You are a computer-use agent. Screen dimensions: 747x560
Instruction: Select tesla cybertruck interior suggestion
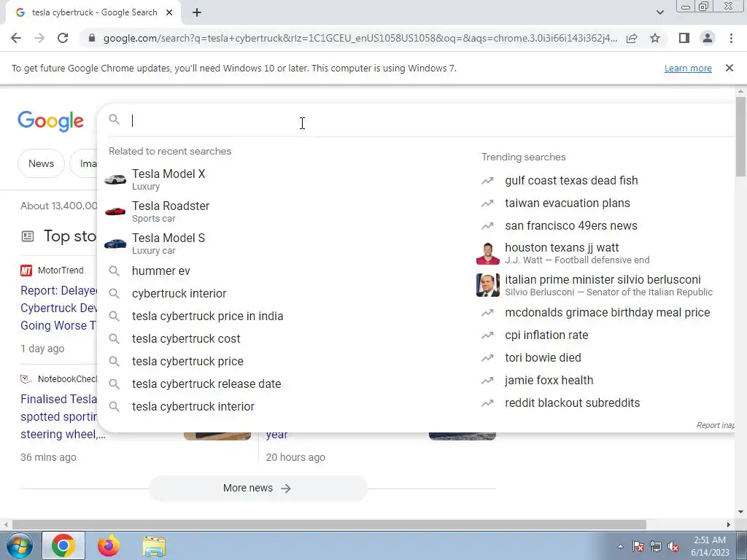(281, 407)
